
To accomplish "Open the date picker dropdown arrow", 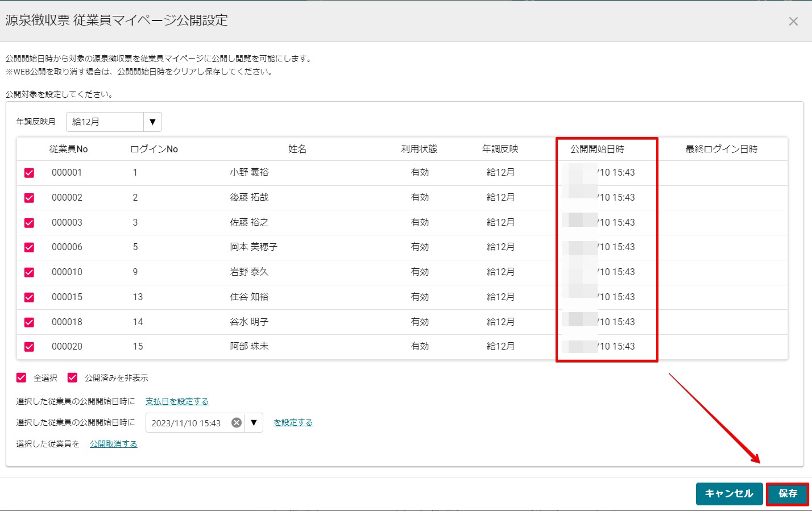I will click(254, 423).
